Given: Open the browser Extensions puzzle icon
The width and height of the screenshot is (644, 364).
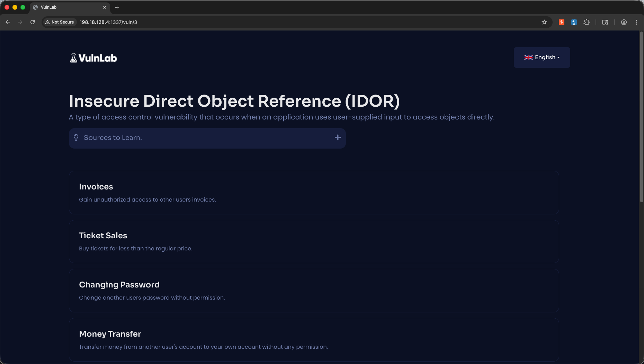Looking at the screenshot, I should pyautogui.click(x=587, y=22).
